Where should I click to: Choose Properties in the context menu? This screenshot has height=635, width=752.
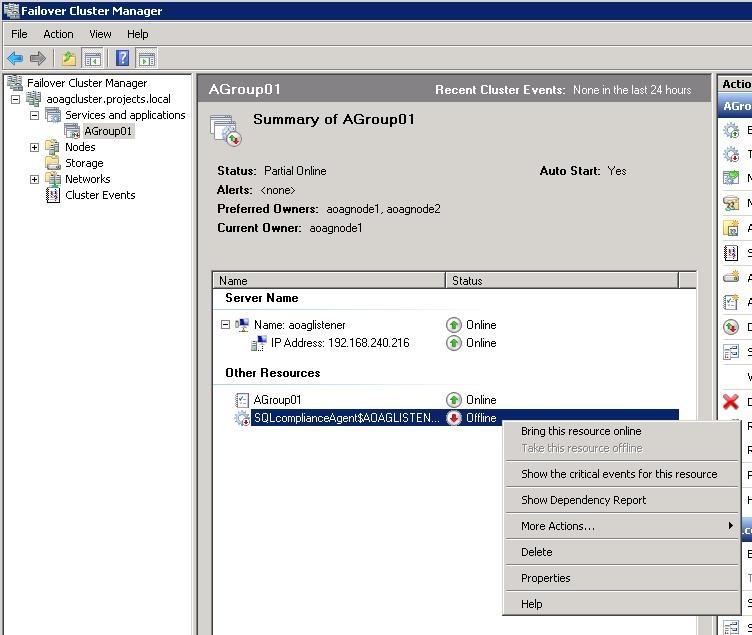coord(621,578)
